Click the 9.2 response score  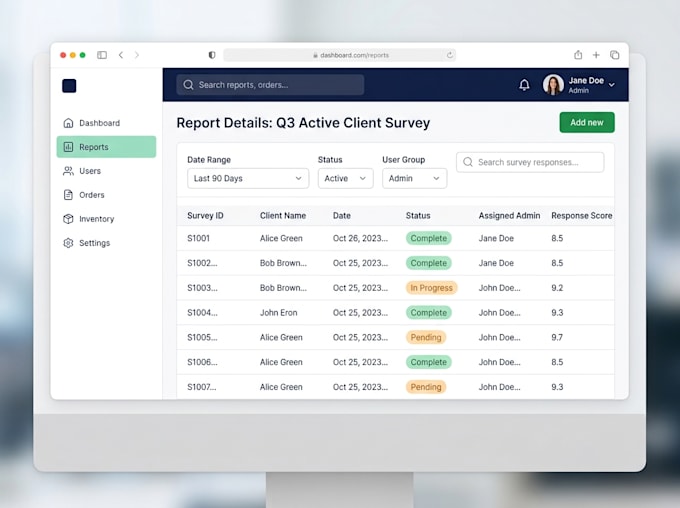pyautogui.click(x=557, y=288)
